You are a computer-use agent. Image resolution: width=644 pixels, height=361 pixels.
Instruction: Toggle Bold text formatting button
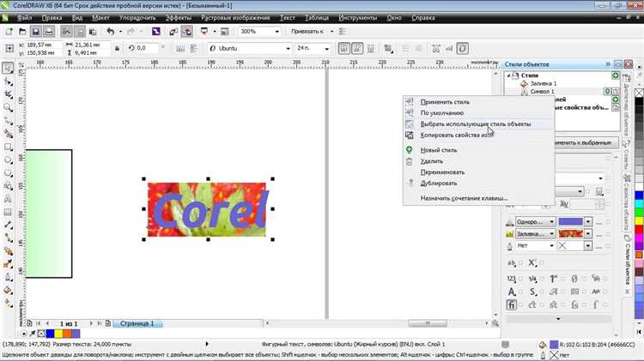click(x=344, y=48)
